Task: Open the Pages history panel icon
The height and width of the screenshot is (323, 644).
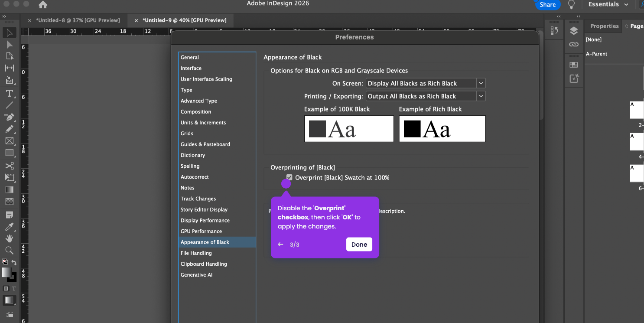Action: click(x=554, y=31)
